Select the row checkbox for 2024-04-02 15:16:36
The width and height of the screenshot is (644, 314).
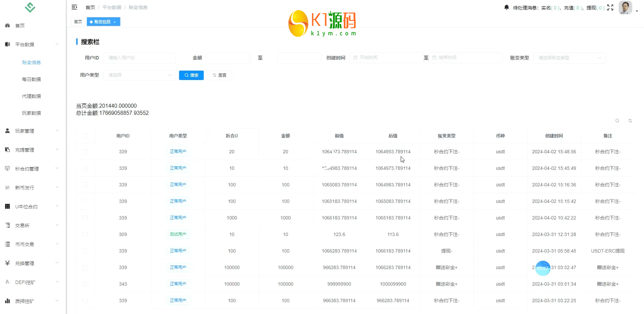[x=85, y=185]
